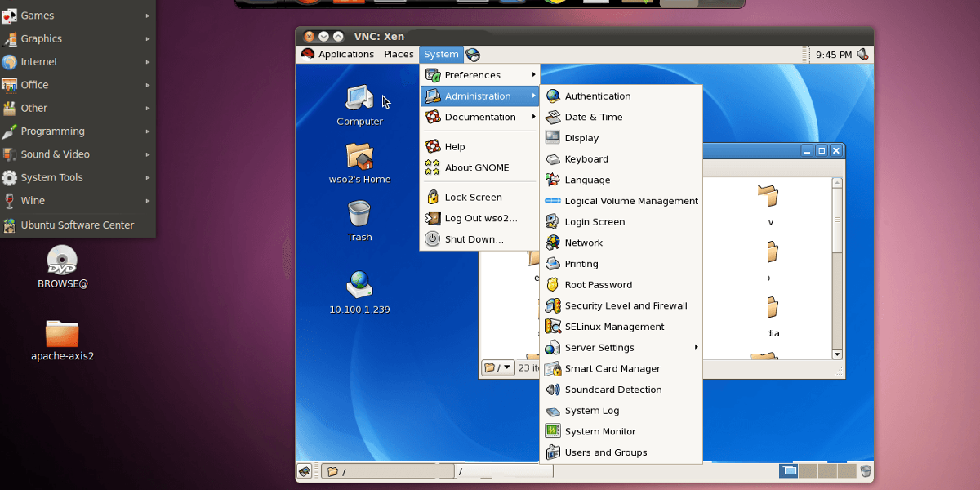Click the show desktop icon in bottom panel
The image size is (980, 490).
coord(304,471)
